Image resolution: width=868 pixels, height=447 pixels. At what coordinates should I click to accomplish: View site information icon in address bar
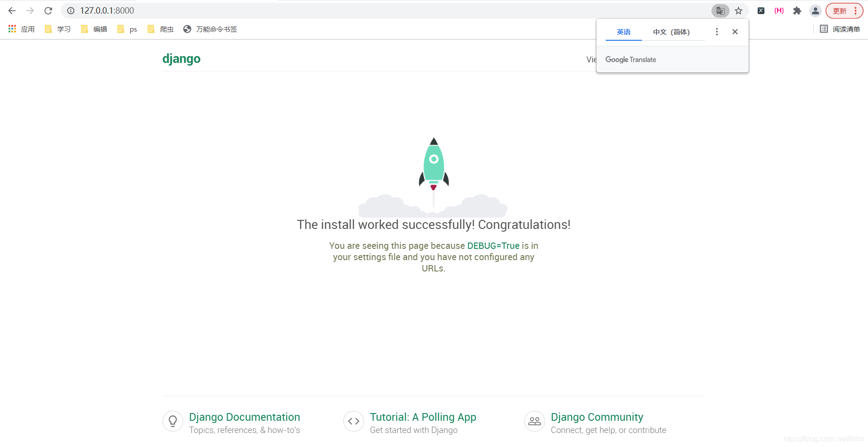pyautogui.click(x=71, y=10)
